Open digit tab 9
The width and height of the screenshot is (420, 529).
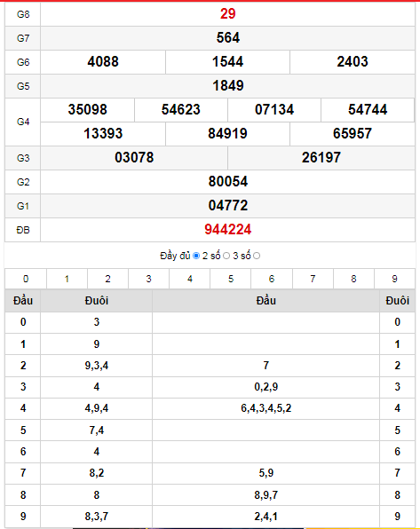394,279
